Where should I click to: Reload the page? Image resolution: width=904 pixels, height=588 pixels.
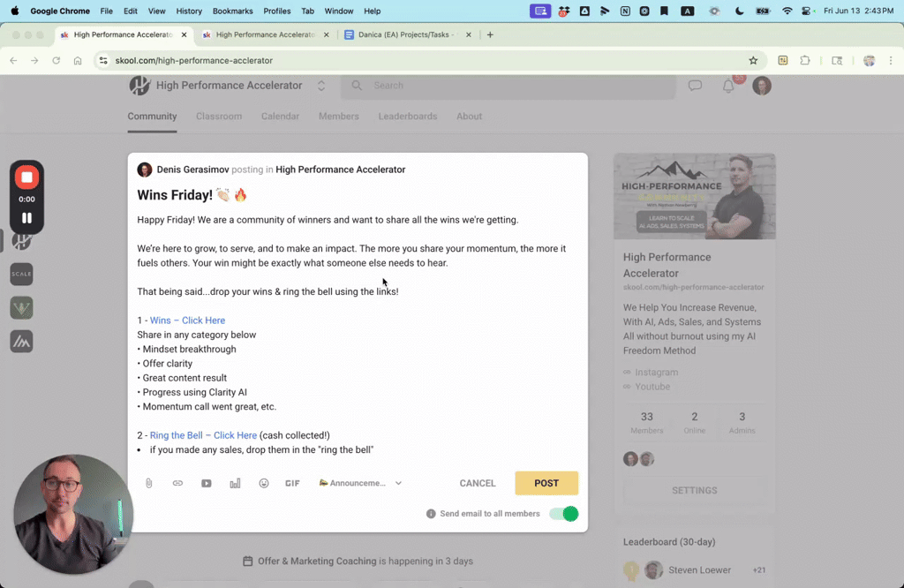pos(56,61)
